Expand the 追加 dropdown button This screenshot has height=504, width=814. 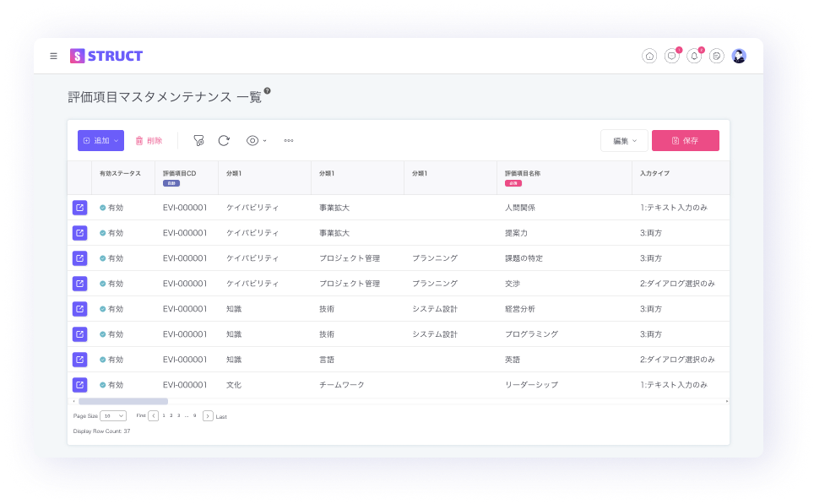click(x=100, y=140)
